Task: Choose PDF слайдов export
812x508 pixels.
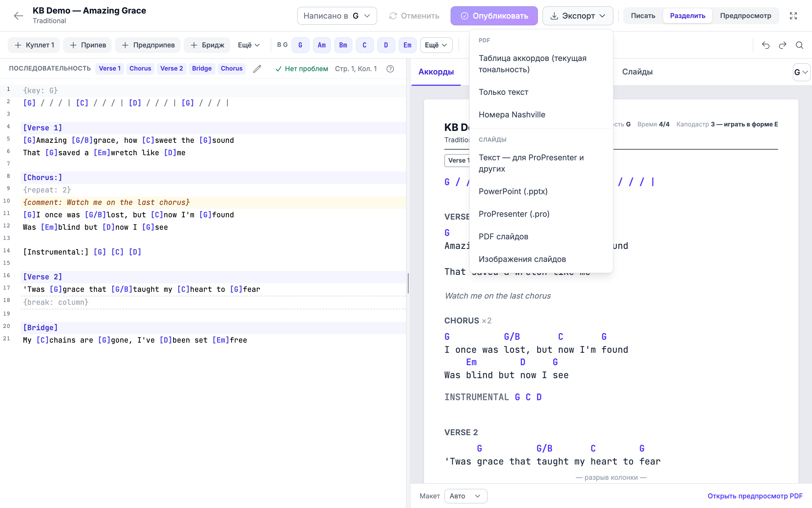Action: pyautogui.click(x=541, y=237)
